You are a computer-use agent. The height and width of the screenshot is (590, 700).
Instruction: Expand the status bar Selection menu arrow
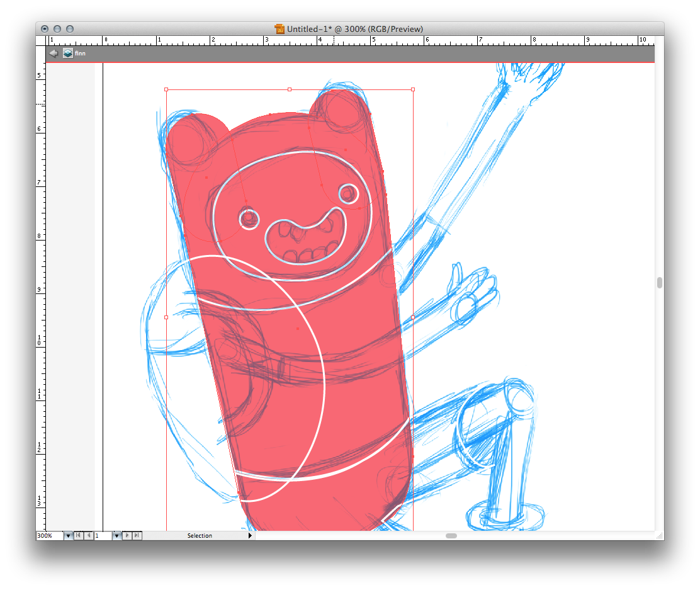(250, 536)
